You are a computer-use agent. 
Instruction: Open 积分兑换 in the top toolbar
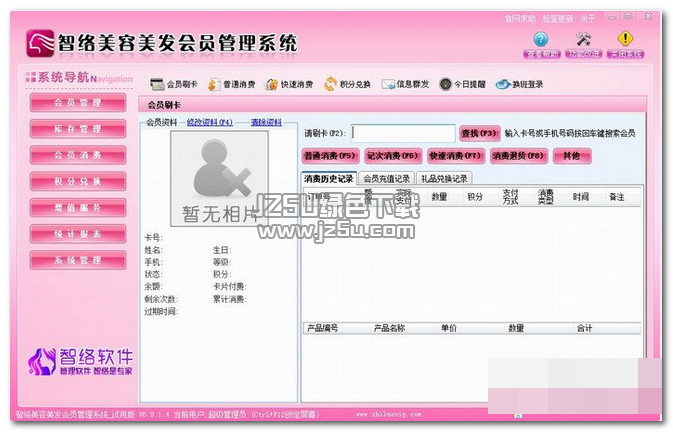pos(347,84)
